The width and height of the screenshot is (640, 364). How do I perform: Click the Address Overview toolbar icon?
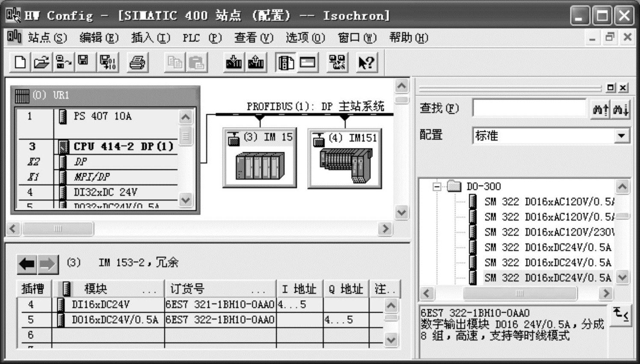tap(308, 62)
